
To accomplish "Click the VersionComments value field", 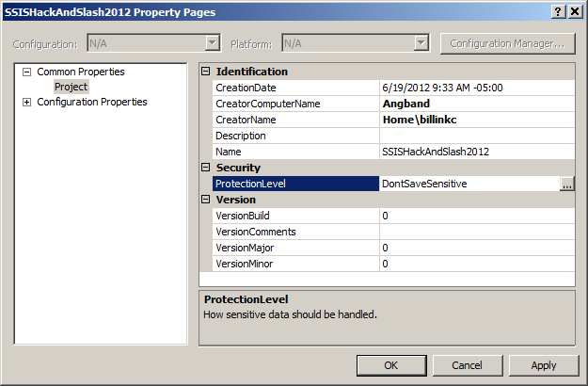I will [477, 232].
